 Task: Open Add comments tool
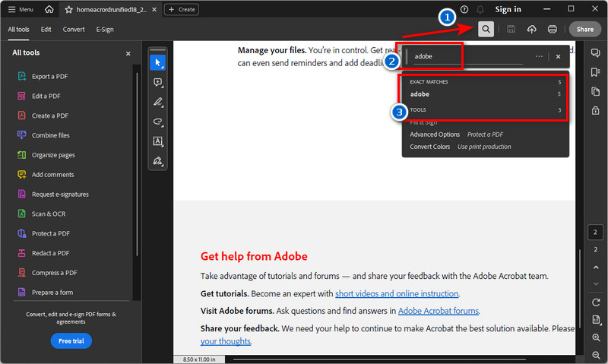coord(46,175)
